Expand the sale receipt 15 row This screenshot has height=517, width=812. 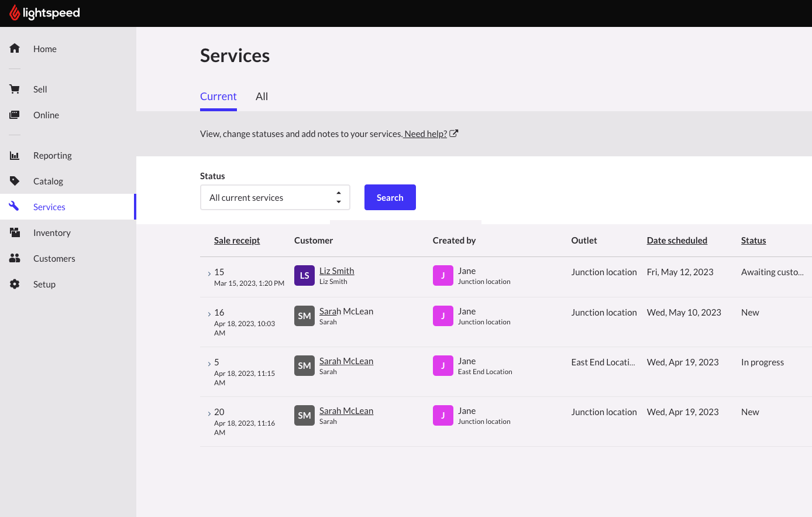coord(209,273)
